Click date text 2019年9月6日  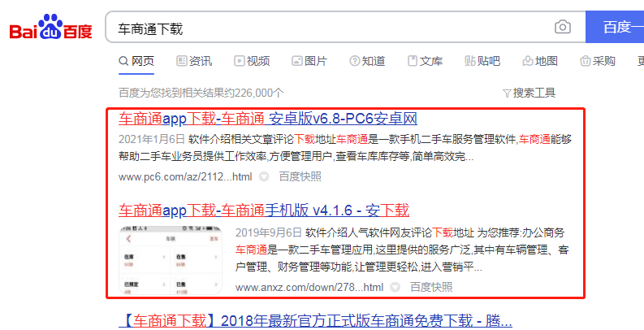click(x=269, y=232)
